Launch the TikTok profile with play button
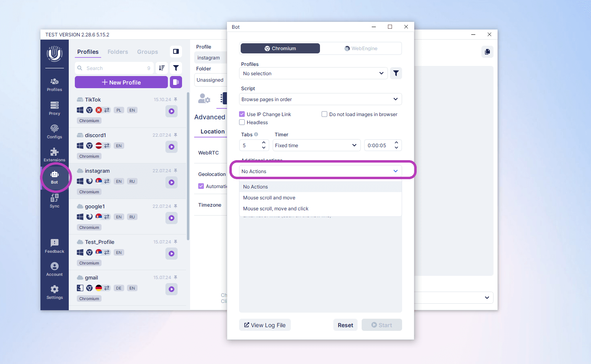591x364 pixels. [x=172, y=111]
